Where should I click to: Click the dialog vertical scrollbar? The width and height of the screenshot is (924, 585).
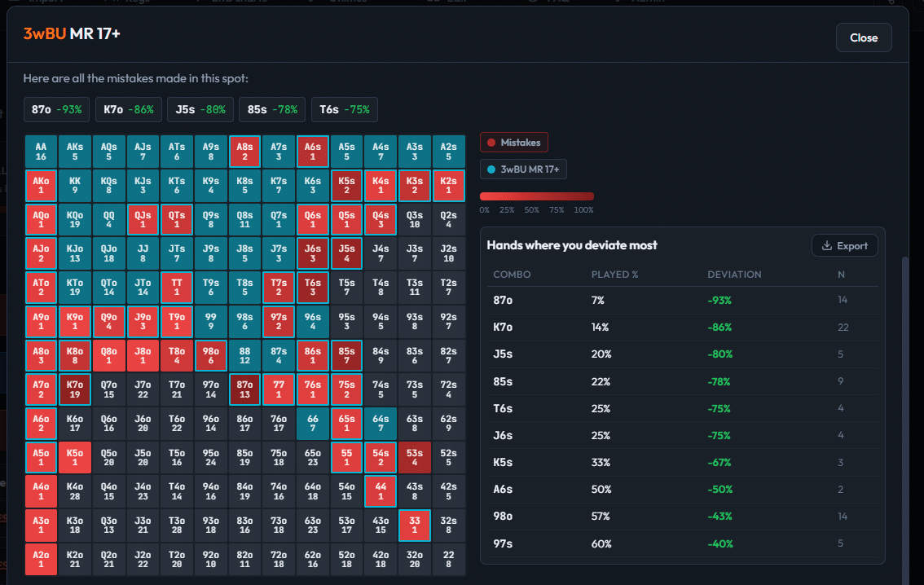click(x=905, y=412)
